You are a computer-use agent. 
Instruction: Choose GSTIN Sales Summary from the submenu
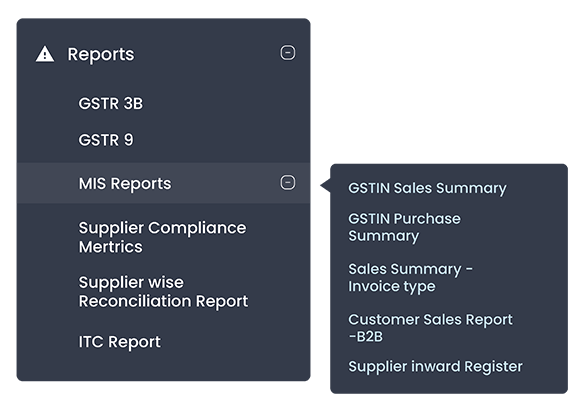pos(427,188)
